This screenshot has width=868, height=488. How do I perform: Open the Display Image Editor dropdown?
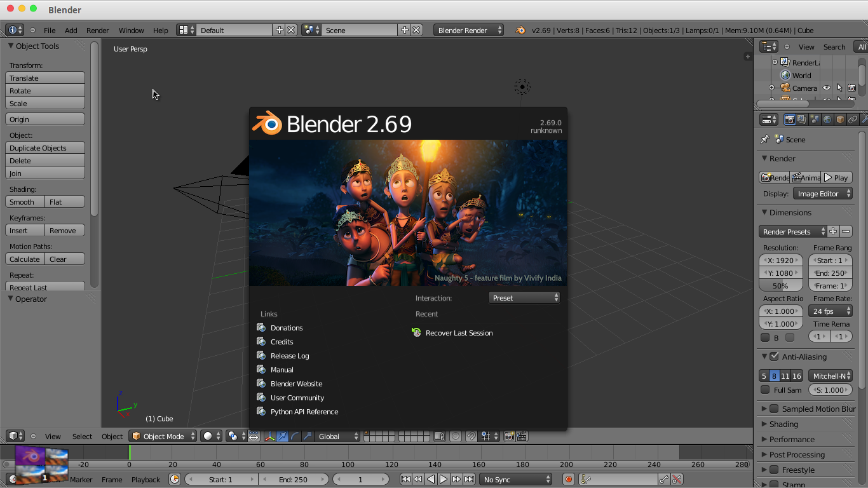click(x=823, y=193)
